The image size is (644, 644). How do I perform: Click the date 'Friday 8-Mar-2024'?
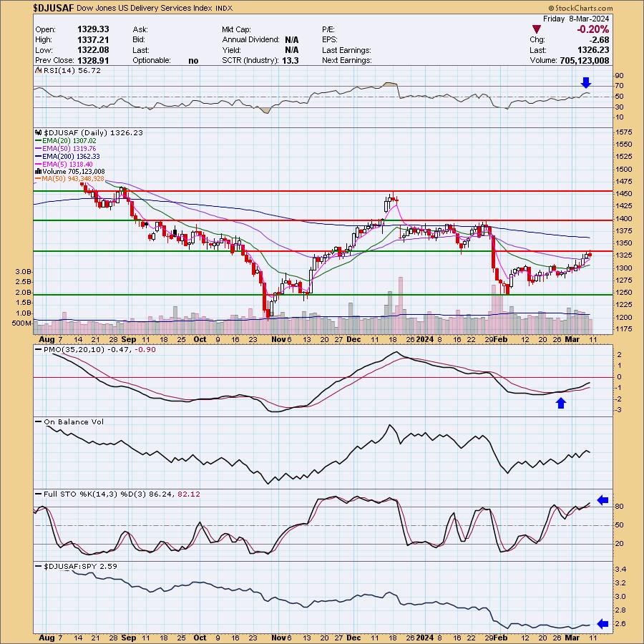tap(576, 19)
